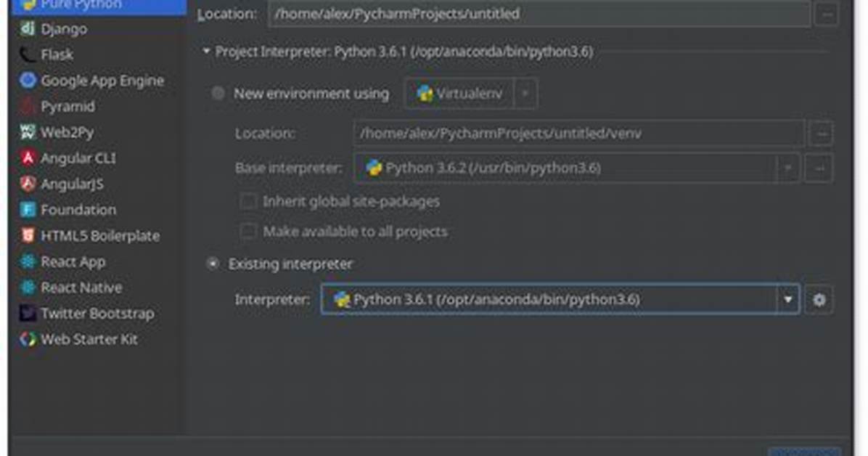The width and height of the screenshot is (868, 456).
Task: Click the Google App Engine icon
Action: click(x=27, y=81)
